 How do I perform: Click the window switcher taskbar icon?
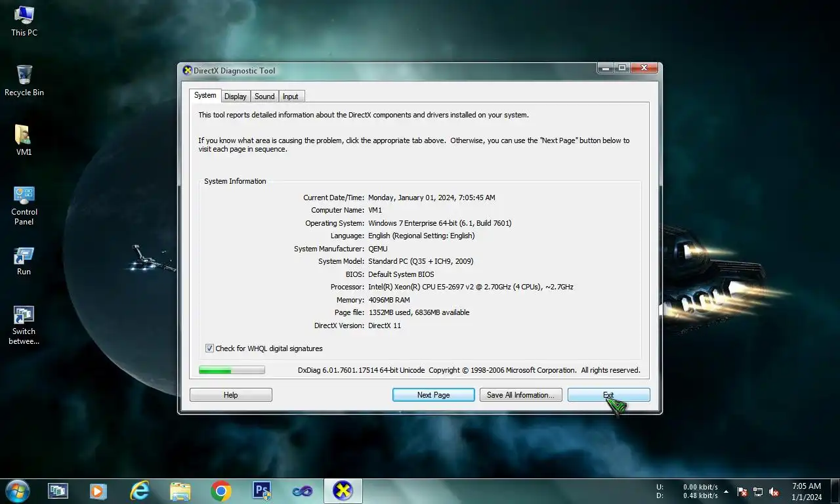tap(58, 491)
